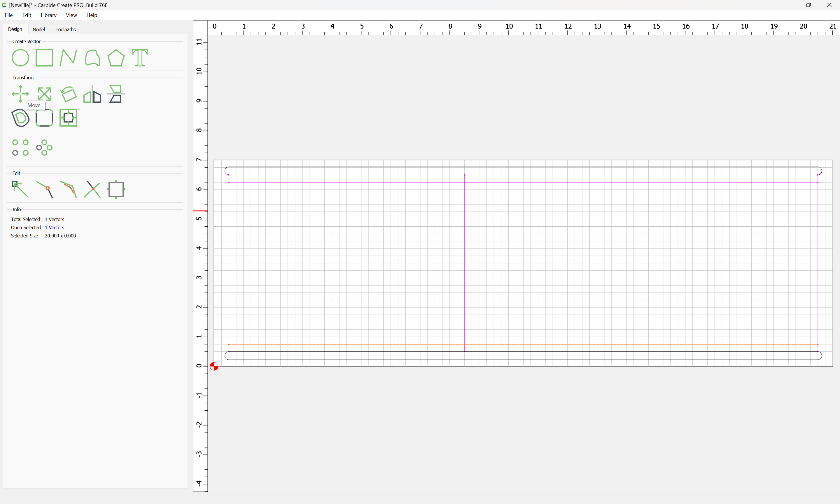
Task: Click the Join Vectors icon
Action: [x=44, y=190]
